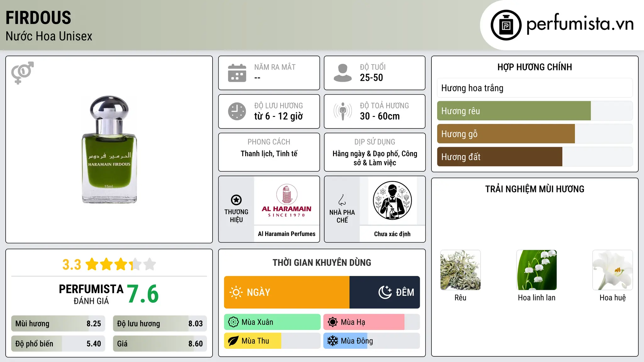
Task: Click the Mùa Hạ season bar
Action: pos(371,322)
